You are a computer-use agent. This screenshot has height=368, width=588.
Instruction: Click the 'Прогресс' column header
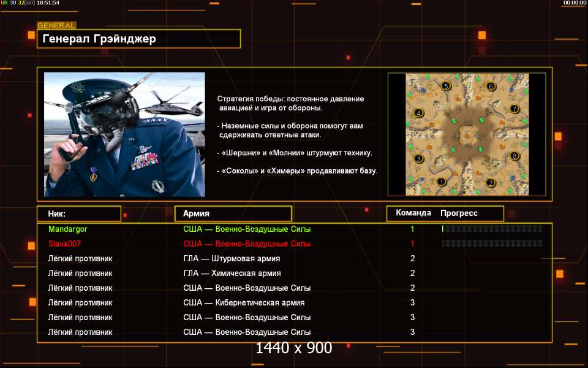point(459,213)
